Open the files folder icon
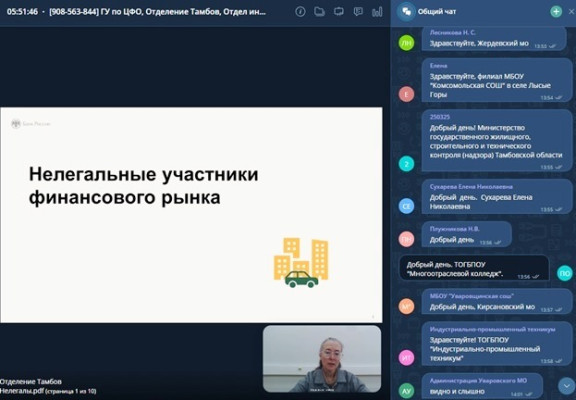 tap(319, 12)
